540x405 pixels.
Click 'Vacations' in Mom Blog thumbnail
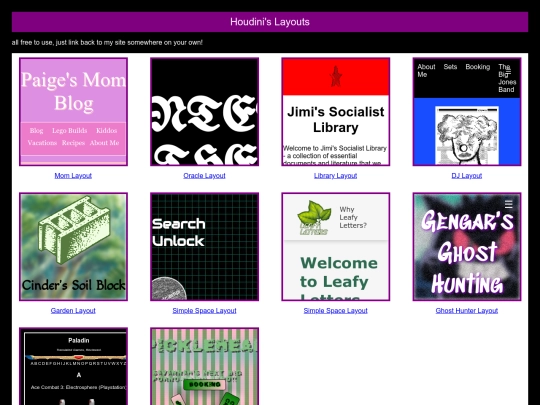point(42,143)
